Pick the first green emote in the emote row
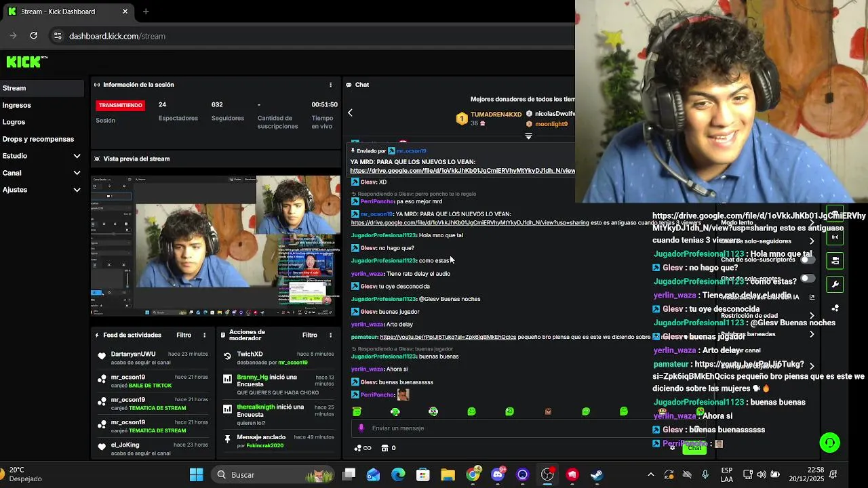Image resolution: width=868 pixels, height=488 pixels. (357, 411)
